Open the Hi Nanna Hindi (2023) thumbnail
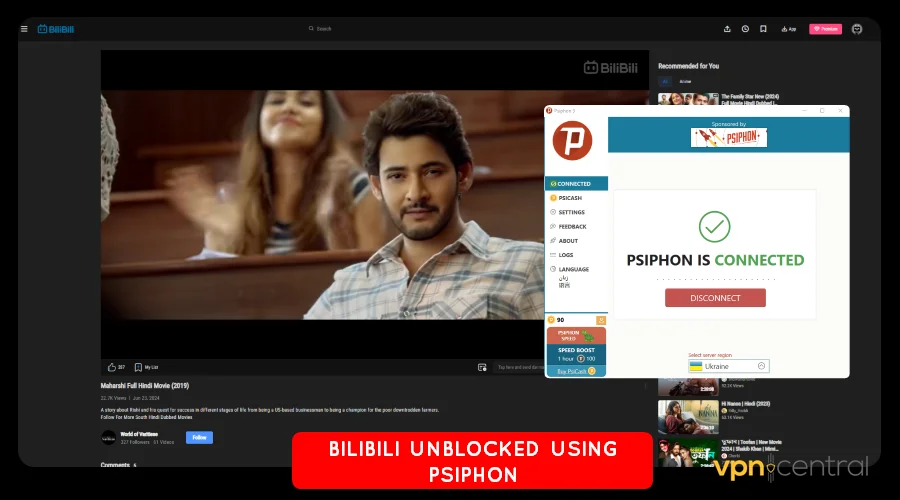 point(688,417)
